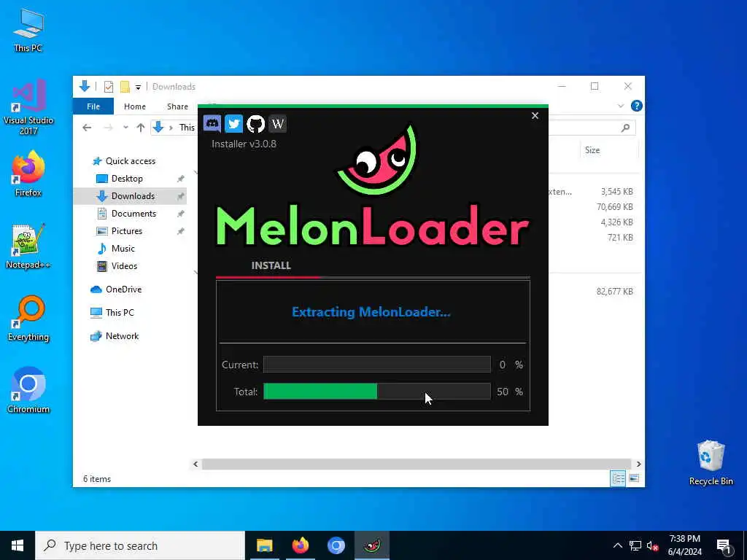Open the Wiki (W) icon in installer
This screenshot has width=747, height=560.
(277, 124)
